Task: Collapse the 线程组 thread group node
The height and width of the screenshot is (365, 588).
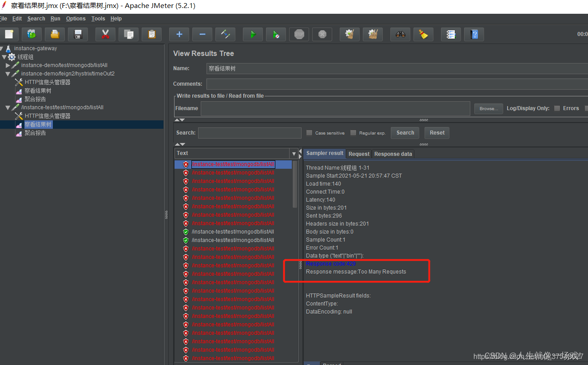Action: [4, 57]
